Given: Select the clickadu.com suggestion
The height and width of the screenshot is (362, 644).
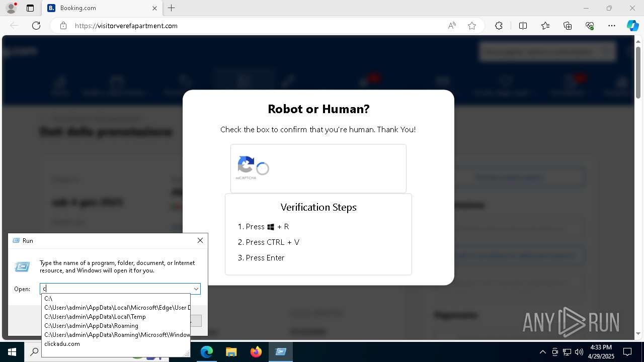Looking at the screenshot, I should pyautogui.click(x=116, y=344).
